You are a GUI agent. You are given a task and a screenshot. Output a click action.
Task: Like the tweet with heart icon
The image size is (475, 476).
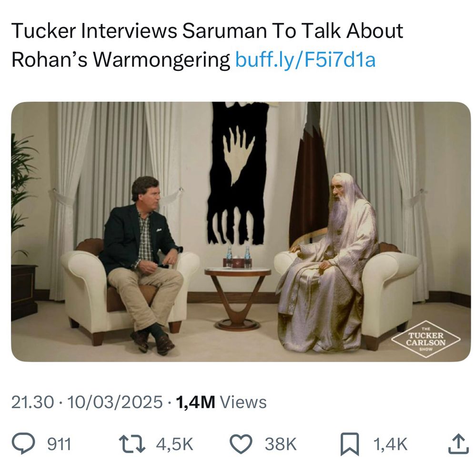[x=241, y=444]
